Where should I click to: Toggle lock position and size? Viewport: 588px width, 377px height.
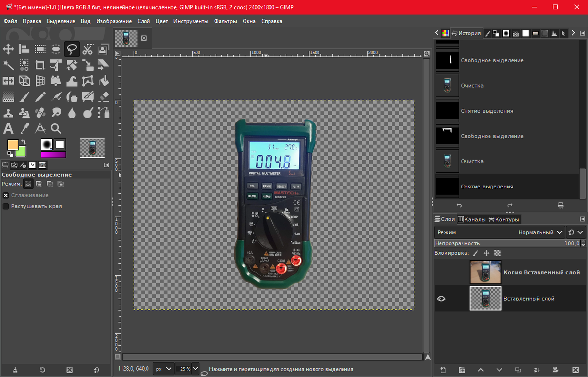486,253
